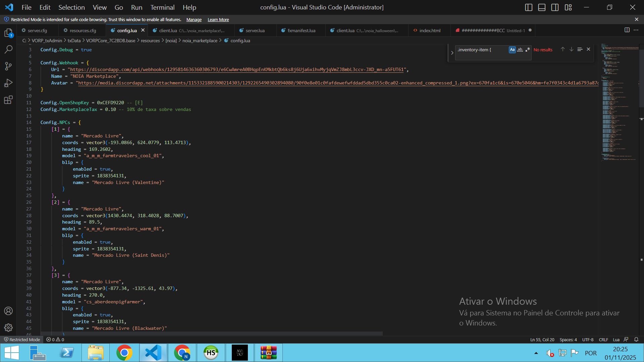Toggle Use Regular Expression in find
644x362 pixels.
tap(528, 50)
